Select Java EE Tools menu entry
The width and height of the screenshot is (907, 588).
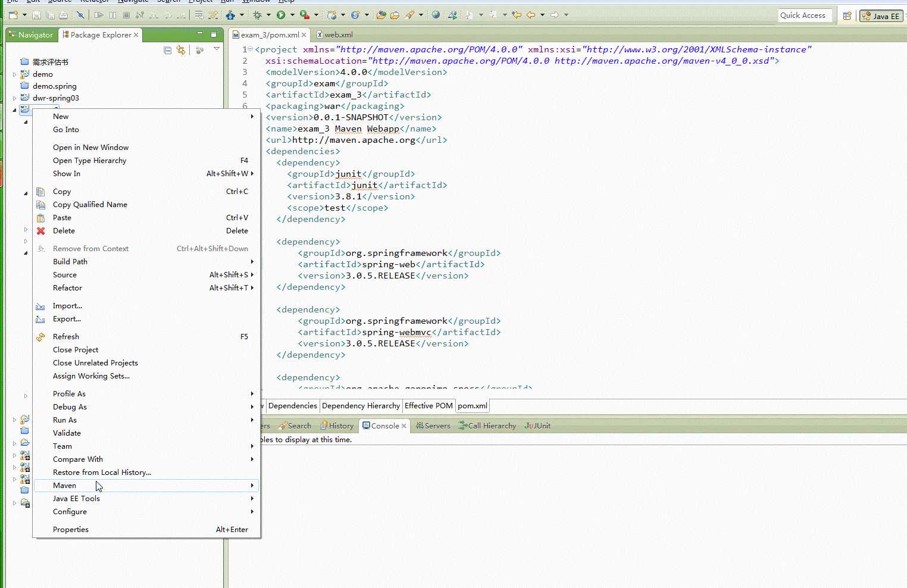click(146, 499)
